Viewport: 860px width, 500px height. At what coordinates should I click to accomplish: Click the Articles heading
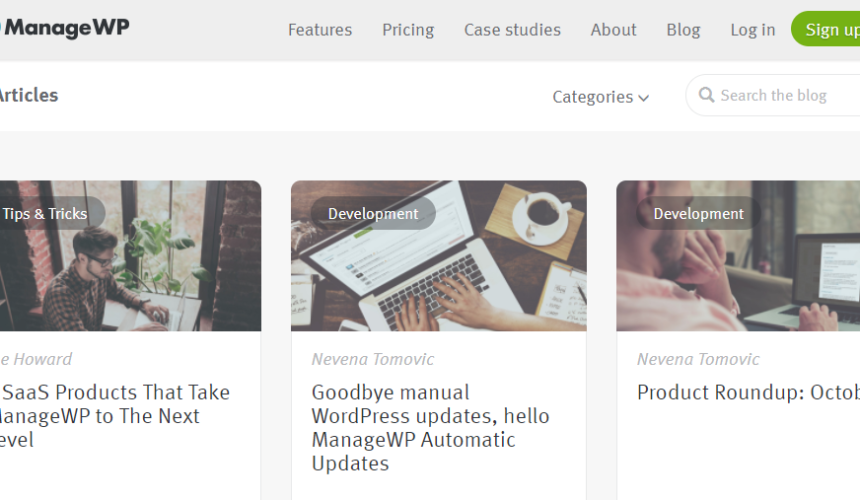[x=29, y=95]
